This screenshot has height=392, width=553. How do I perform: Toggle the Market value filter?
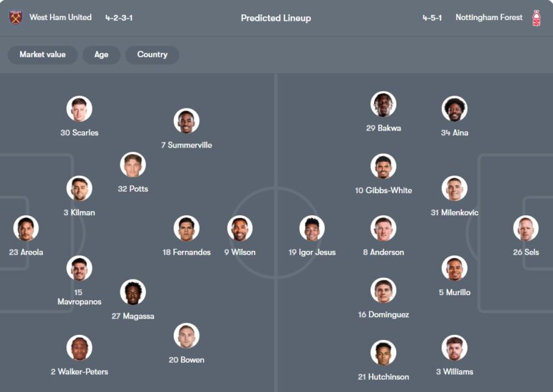42,55
